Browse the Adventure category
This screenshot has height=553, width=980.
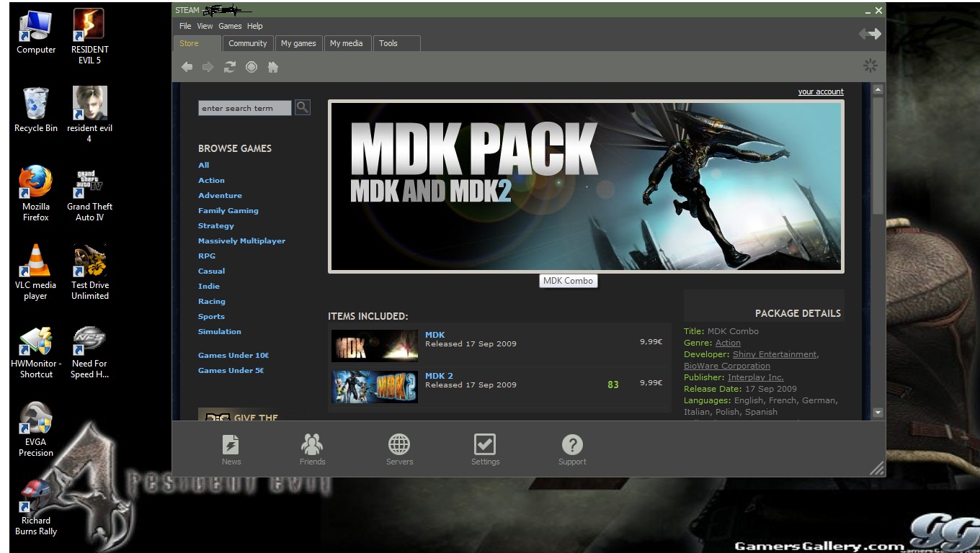point(220,195)
